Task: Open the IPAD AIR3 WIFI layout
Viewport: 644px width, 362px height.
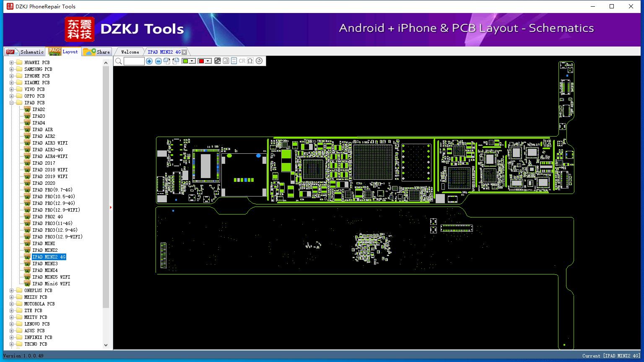Action: (x=50, y=143)
